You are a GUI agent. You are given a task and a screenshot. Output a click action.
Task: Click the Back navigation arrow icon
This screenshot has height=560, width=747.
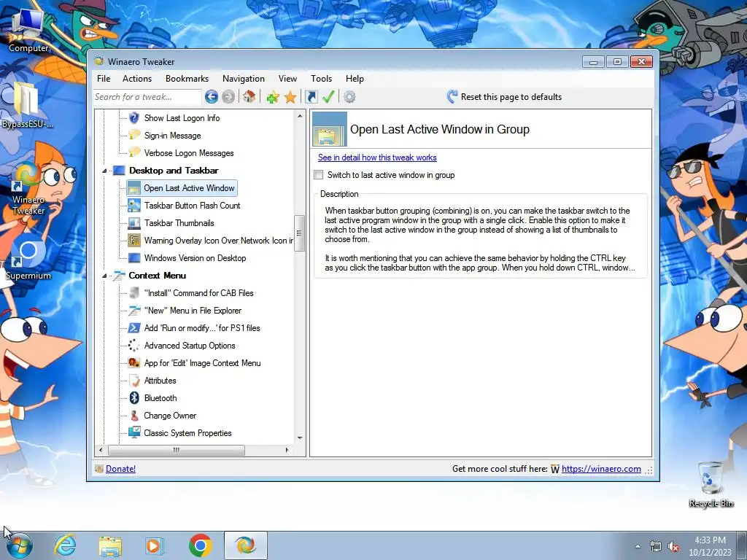212,97
